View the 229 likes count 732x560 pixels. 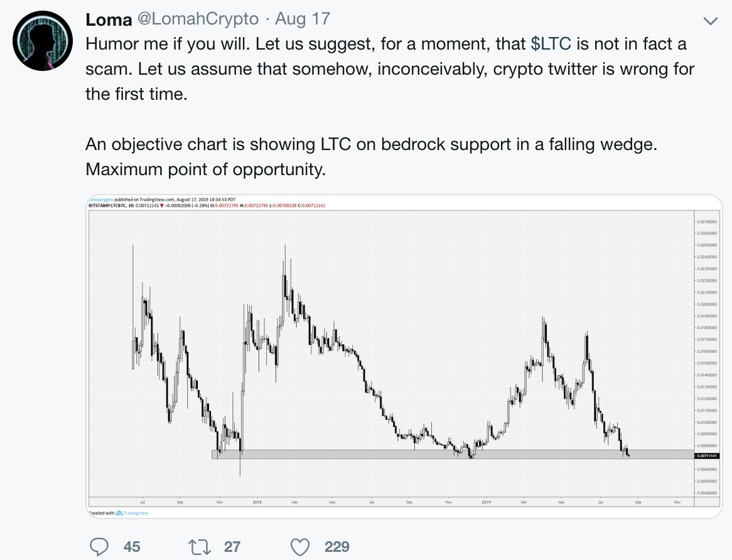click(x=336, y=547)
